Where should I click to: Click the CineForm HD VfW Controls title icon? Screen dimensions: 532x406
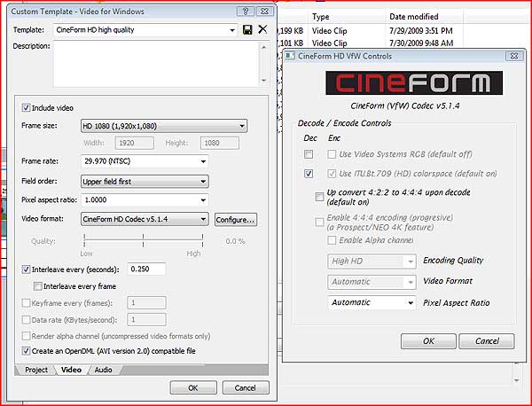click(289, 56)
